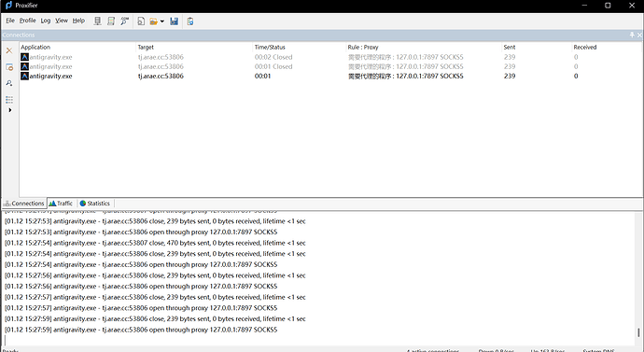Click the bold 239 sent value

[x=510, y=76]
